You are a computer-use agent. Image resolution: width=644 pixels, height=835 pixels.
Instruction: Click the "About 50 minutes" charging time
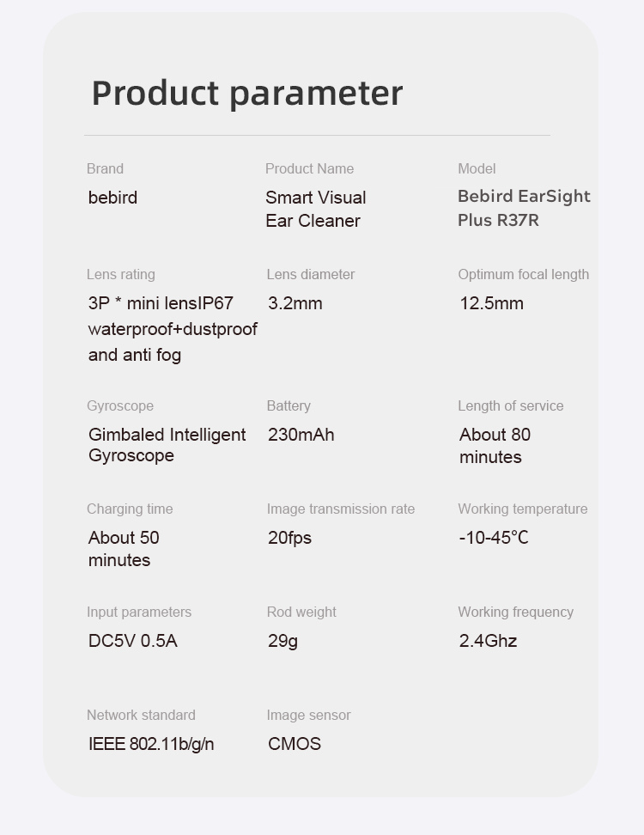click(x=124, y=548)
